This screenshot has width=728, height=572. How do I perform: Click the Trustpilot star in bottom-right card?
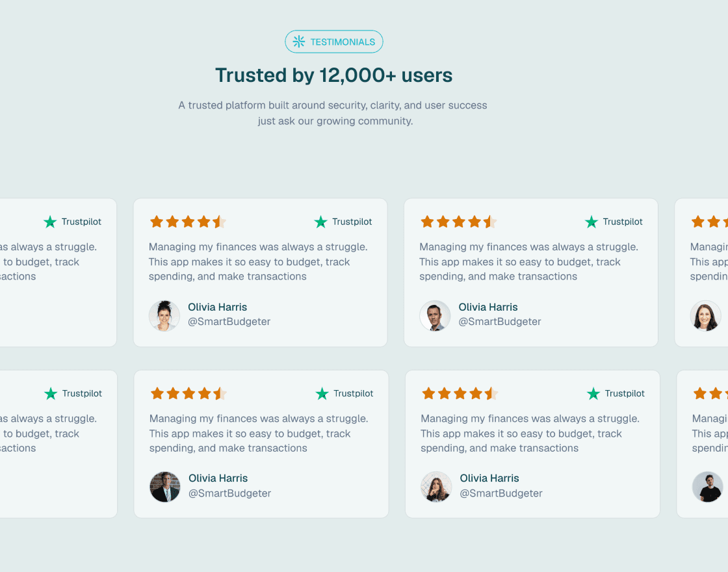(x=593, y=394)
